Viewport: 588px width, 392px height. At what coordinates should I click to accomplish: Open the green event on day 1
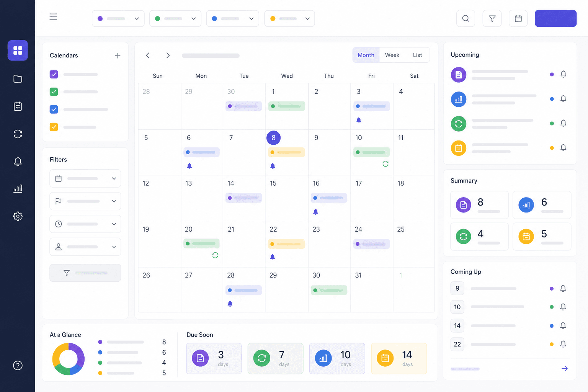pos(287,106)
